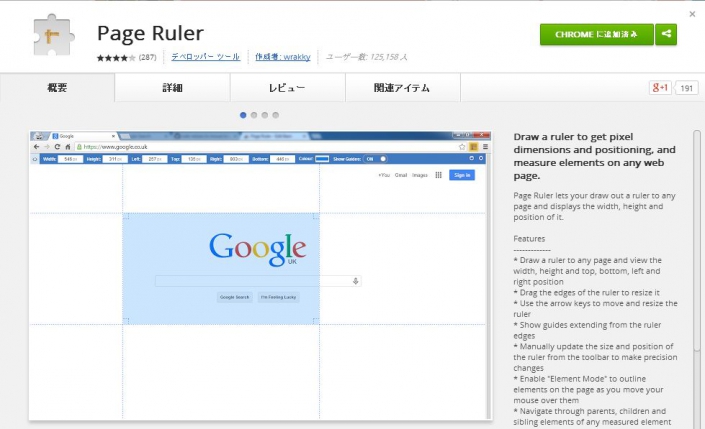
Task: Click the 'CHROME に追加済み' green button
Action: point(597,34)
